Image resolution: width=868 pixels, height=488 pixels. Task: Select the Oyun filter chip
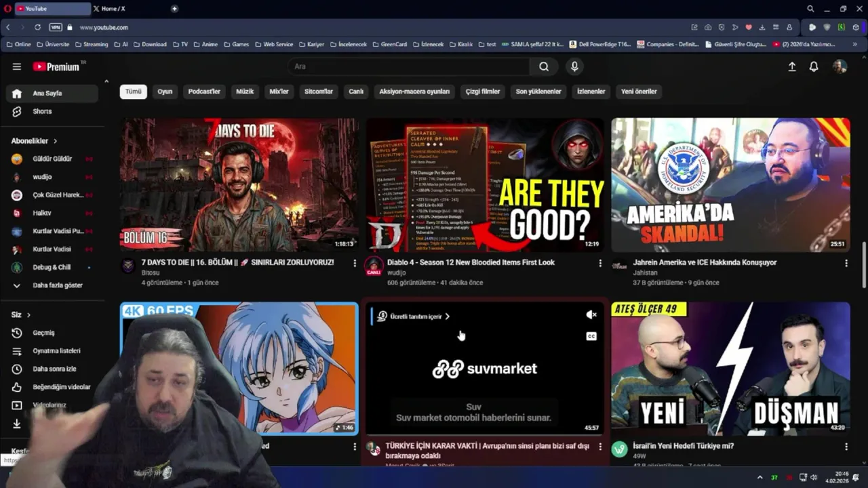(165, 91)
